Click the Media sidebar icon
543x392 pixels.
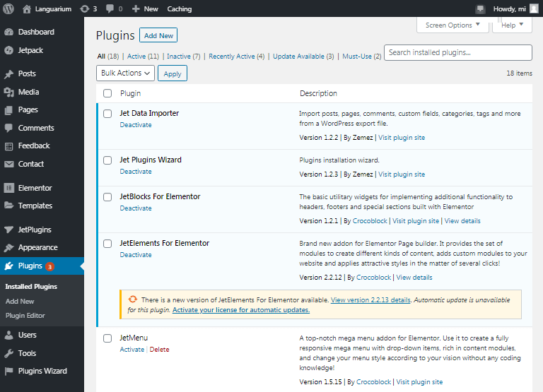point(9,92)
